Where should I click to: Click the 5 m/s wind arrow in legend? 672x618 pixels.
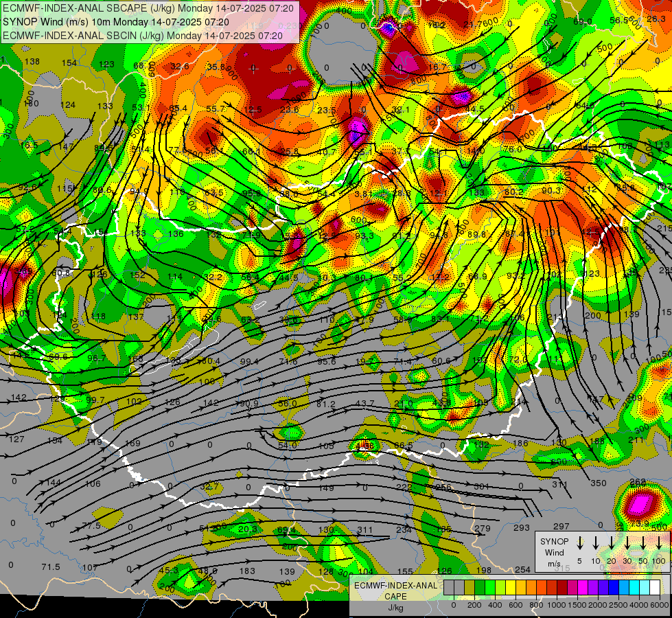579,543
